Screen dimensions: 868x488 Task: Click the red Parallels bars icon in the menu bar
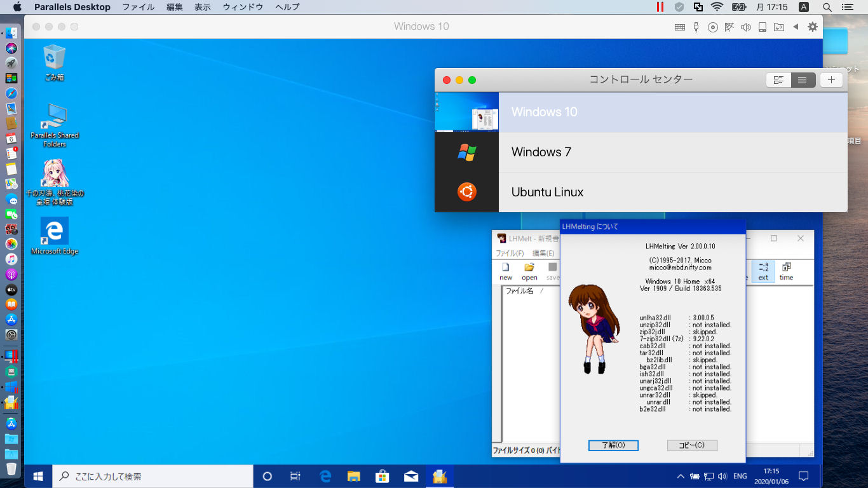click(x=660, y=7)
